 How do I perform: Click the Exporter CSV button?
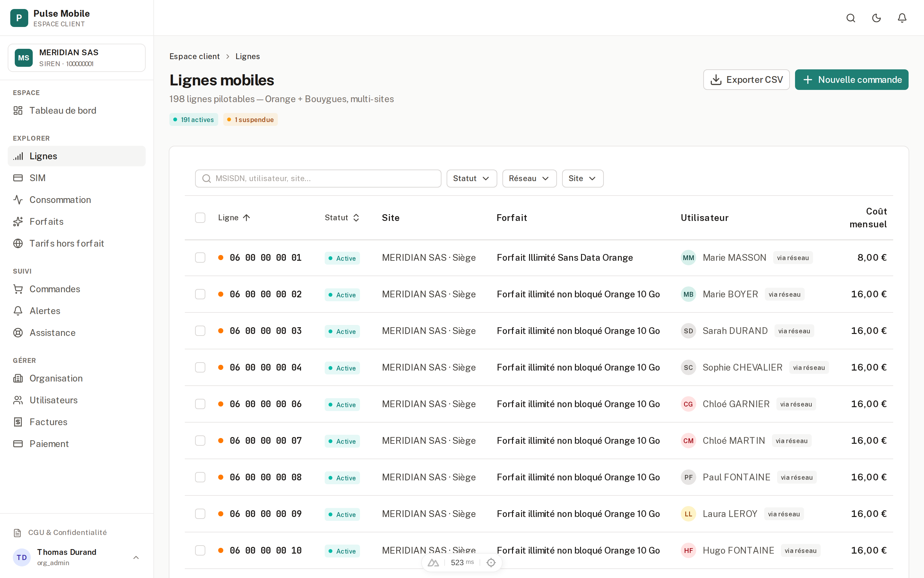pyautogui.click(x=746, y=80)
